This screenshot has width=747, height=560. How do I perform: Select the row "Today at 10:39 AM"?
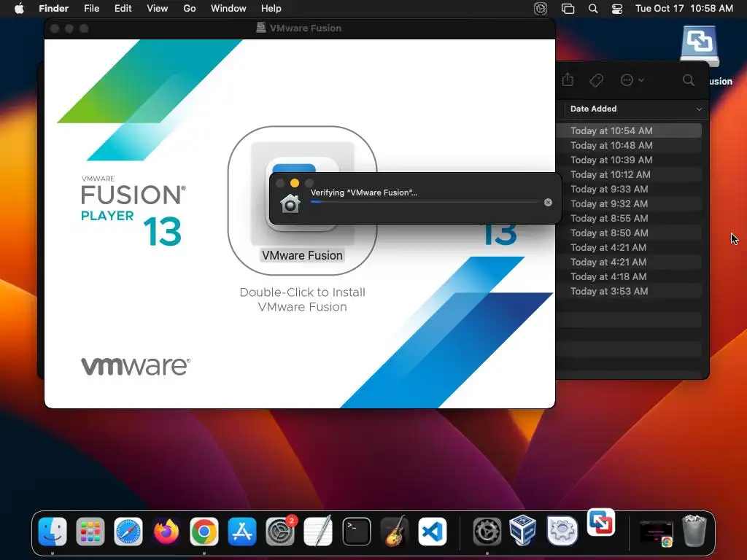point(629,160)
